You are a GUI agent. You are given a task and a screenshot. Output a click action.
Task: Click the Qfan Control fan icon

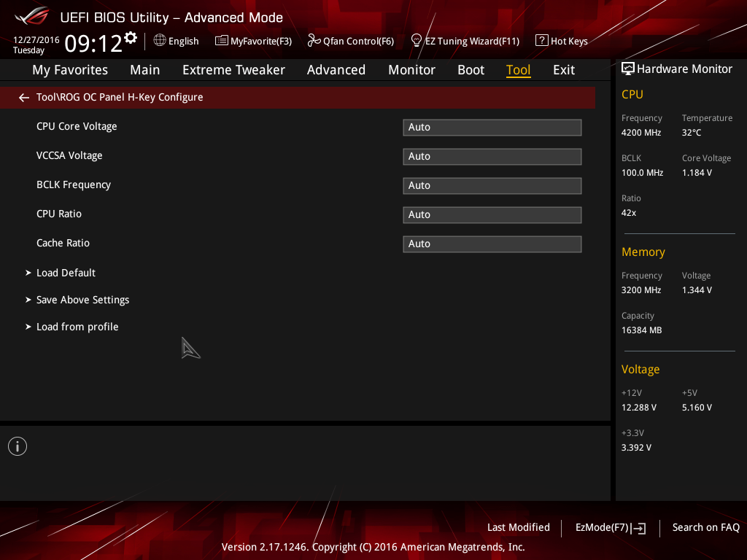[x=314, y=41]
